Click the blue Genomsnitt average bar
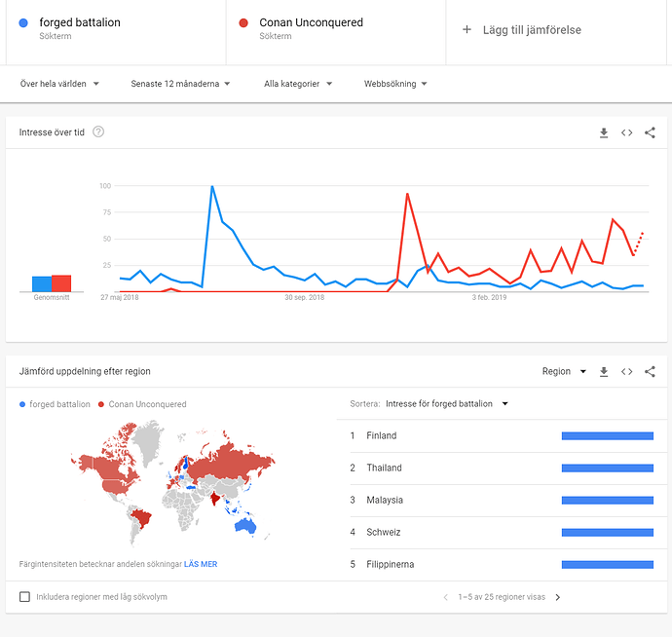672x637 pixels. click(42, 284)
